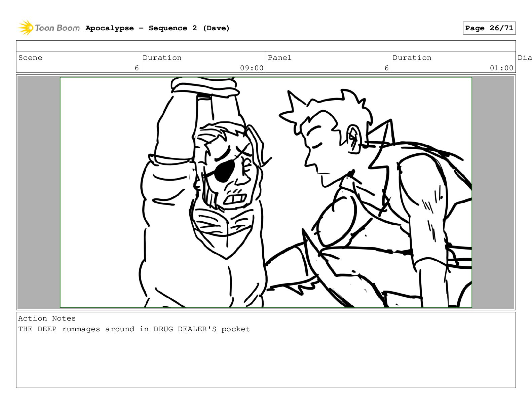
Task: Click the left gray margin of the panel
Action: [38, 192]
